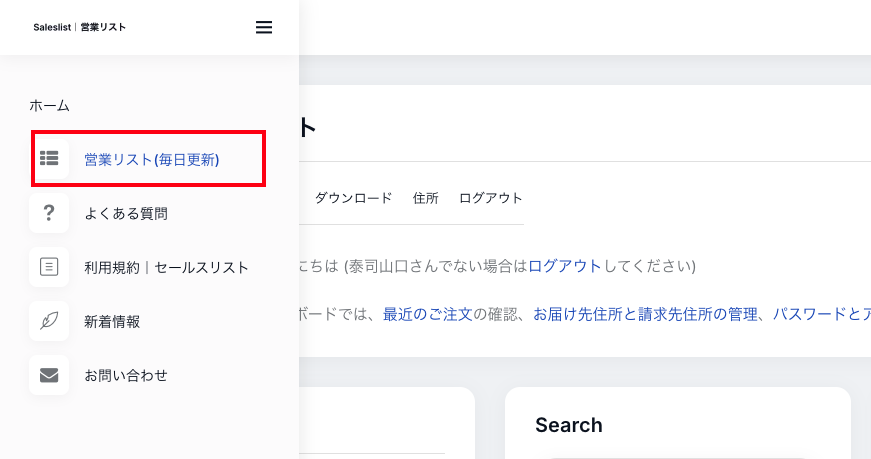Click the ホーム heading in the sidebar
The width and height of the screenshot is (871, 459).
(50, 105)
